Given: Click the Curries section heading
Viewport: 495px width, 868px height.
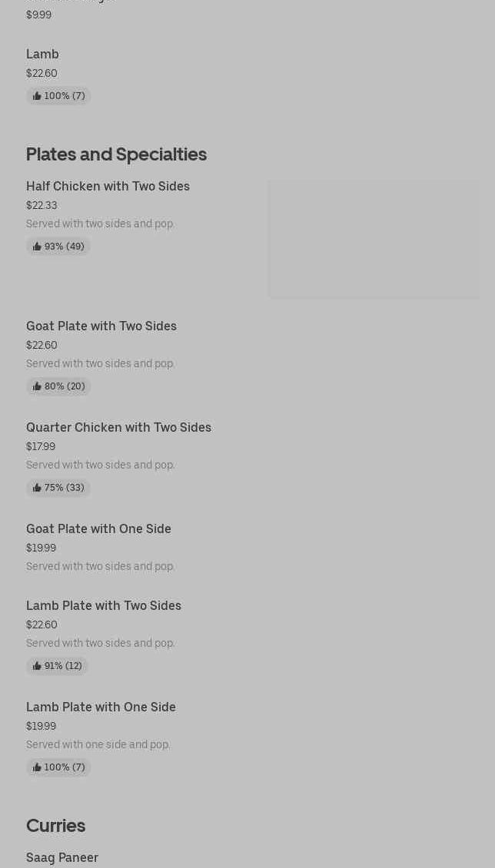Looking at the screenshot, I should point(55,825).
